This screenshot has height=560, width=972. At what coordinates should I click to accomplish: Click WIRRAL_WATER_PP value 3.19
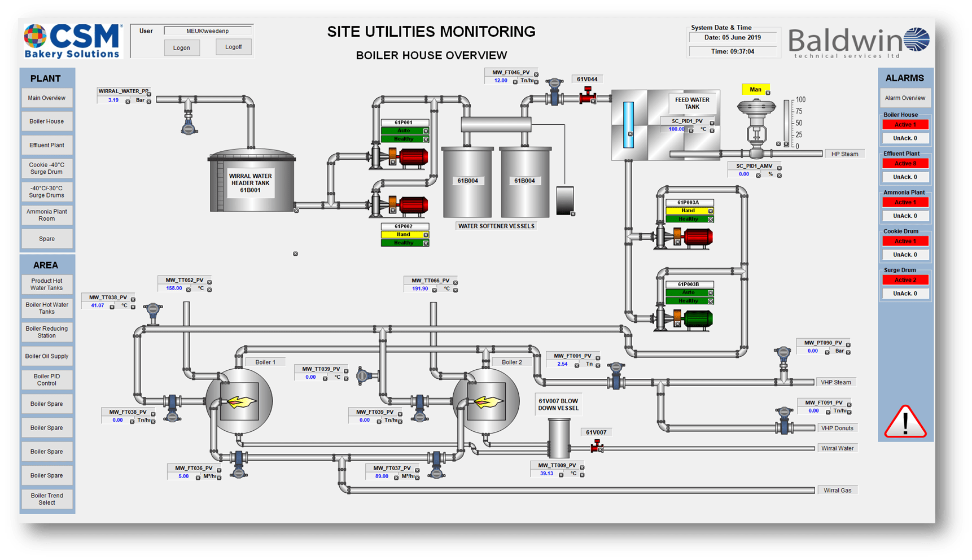click(113, 100)
